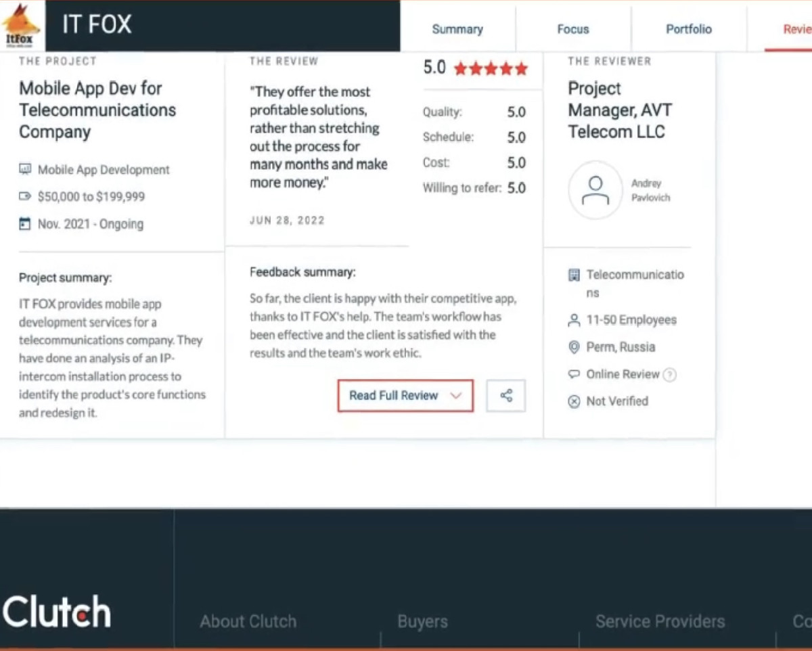Click the Perm, Russia location text
The height and width of the screenshot is (651, 812).
(x=621, y=347)
